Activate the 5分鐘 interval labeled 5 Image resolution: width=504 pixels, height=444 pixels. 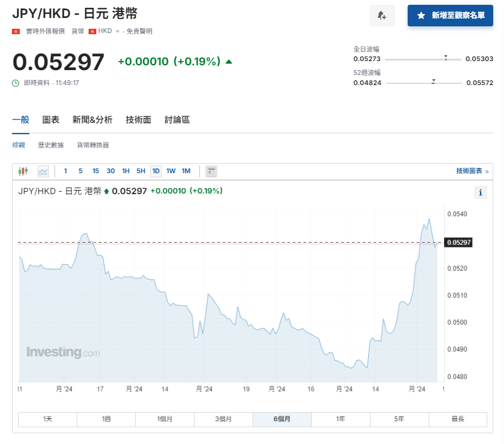point(80,171)
